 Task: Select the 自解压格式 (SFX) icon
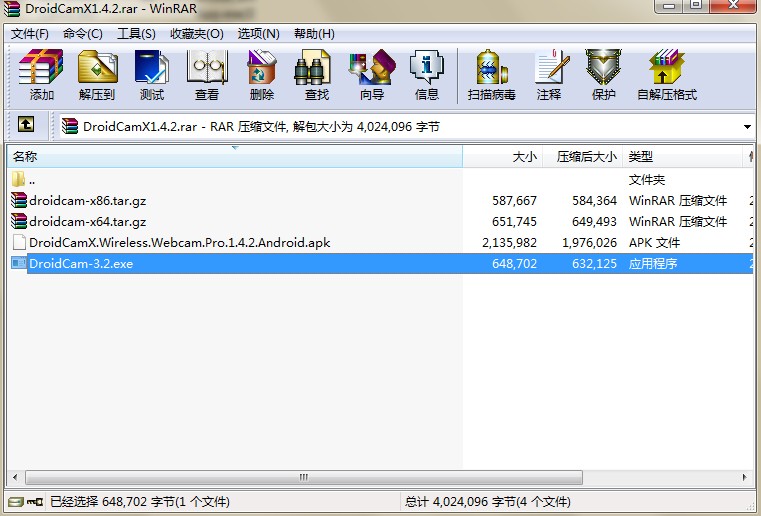click(x=667, y=75)
